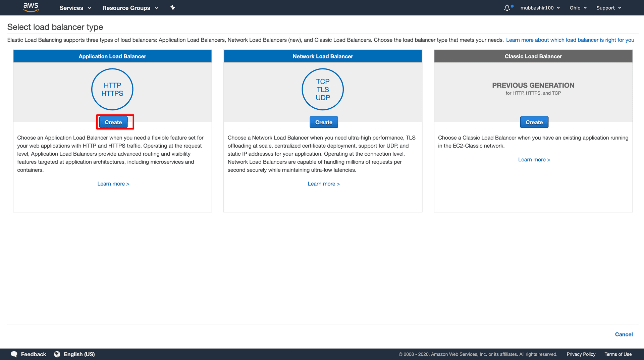Click the HTTP HTTPS circle icon
Image resolution: width=644 pixels, height=360 pixels.
pyautogui.click(x=112, y=89)
